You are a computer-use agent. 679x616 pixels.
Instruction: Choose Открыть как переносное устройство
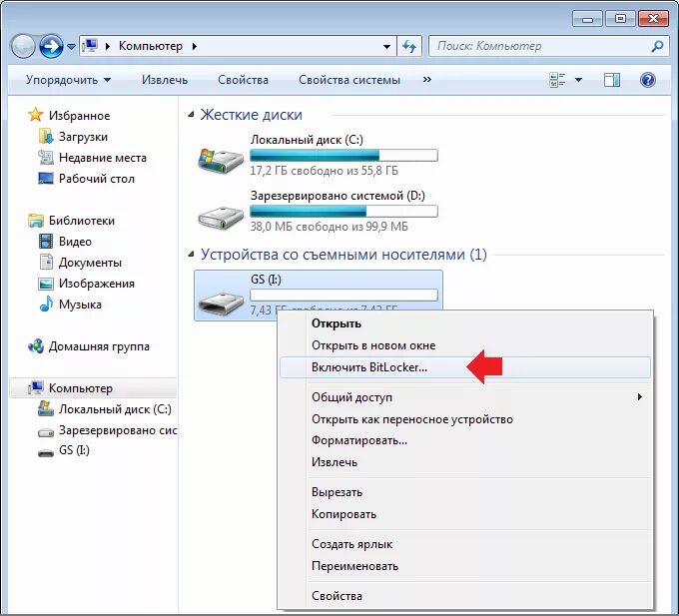(465, 419)
